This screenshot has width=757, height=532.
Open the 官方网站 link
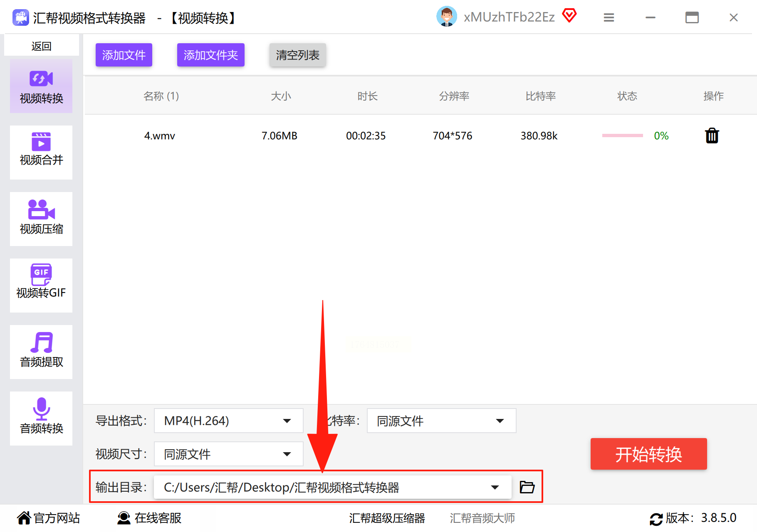click(x=48, y=518)
